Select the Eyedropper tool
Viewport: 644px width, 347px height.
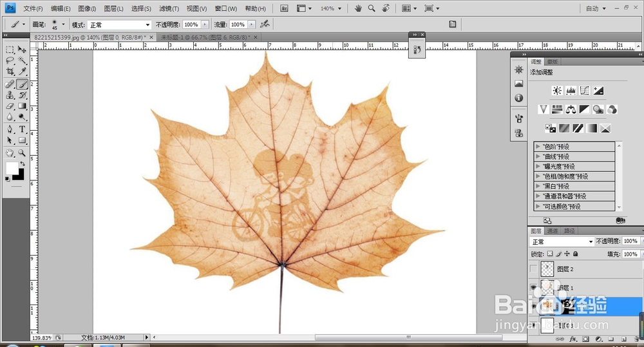tap(22, 72)
